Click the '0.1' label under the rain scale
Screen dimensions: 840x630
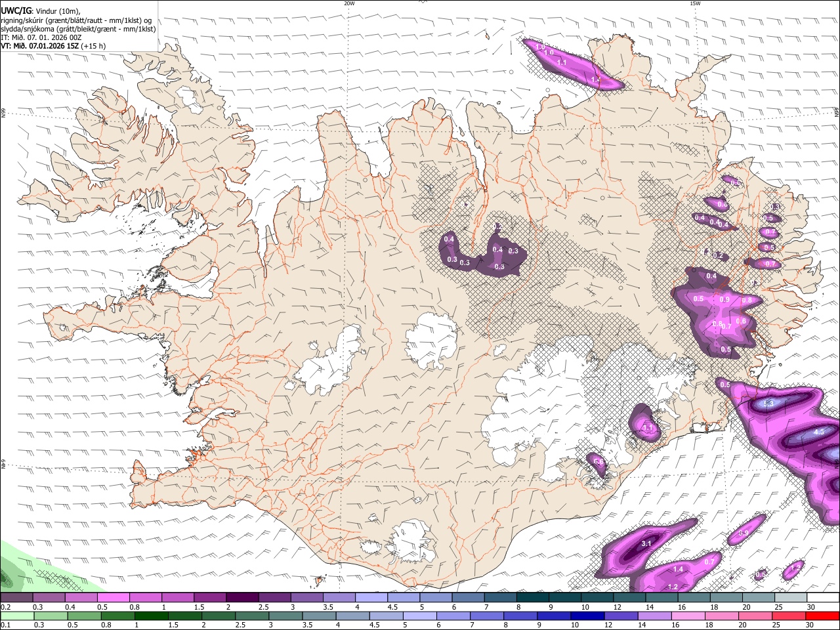coord(6,625)
